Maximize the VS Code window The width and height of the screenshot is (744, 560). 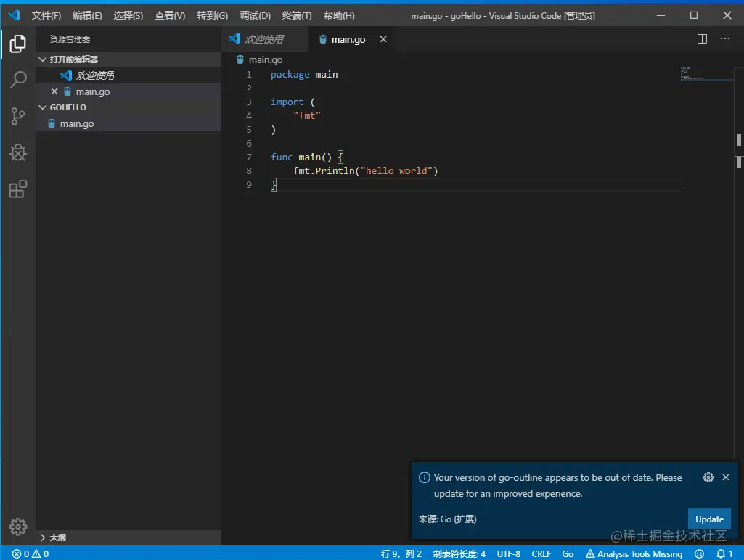point(694,15)
